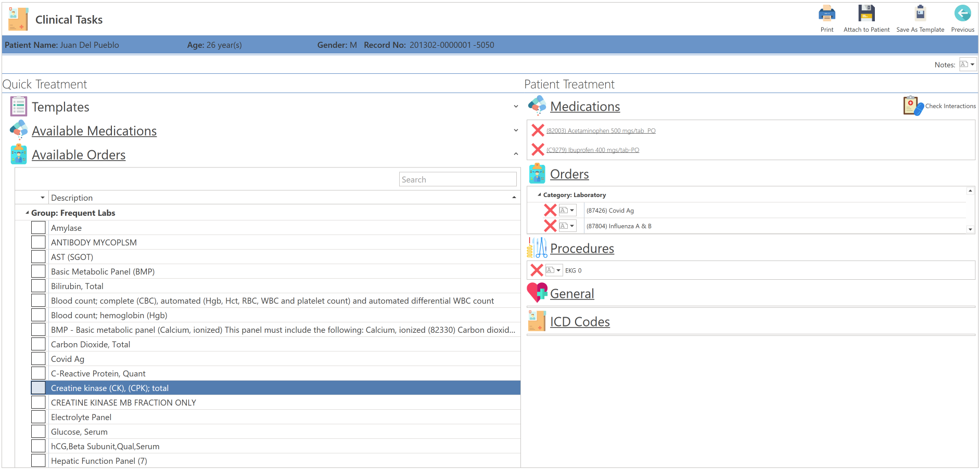Click the Templates list icon
980x469 pixels.
pyautogui.click(x=19, y=107)
